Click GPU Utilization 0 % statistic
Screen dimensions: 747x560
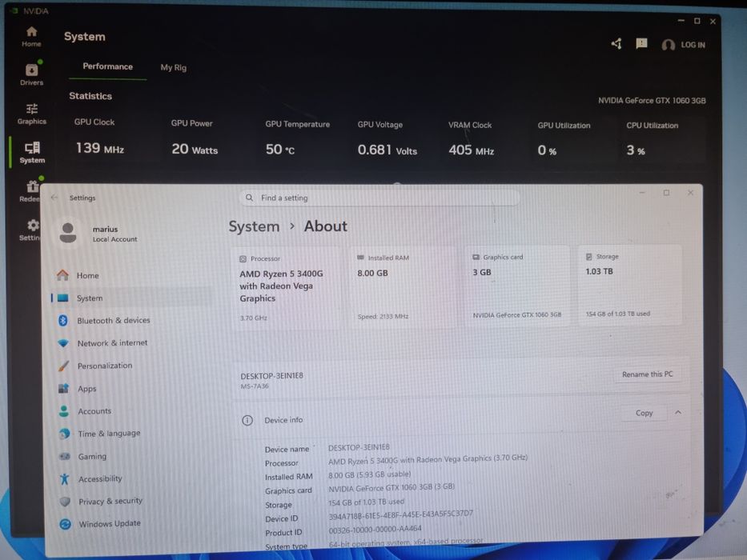(x=564, y=139)
